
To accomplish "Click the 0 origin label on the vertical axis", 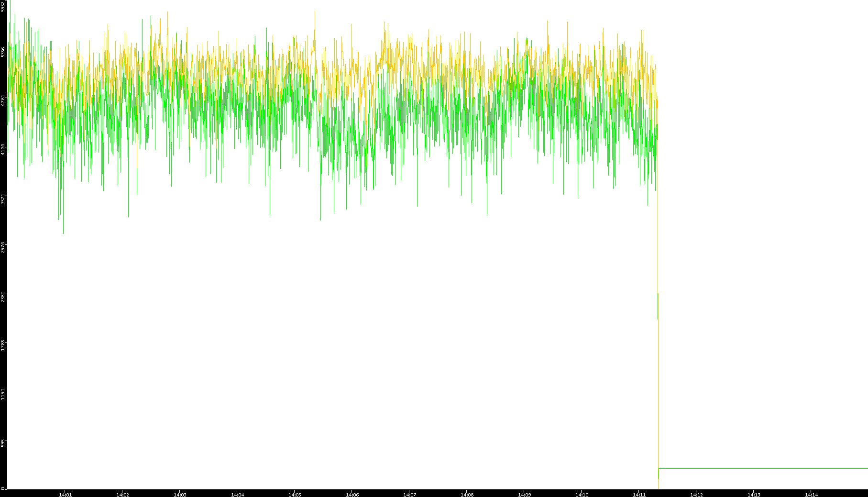I will [x=2, y=488].
